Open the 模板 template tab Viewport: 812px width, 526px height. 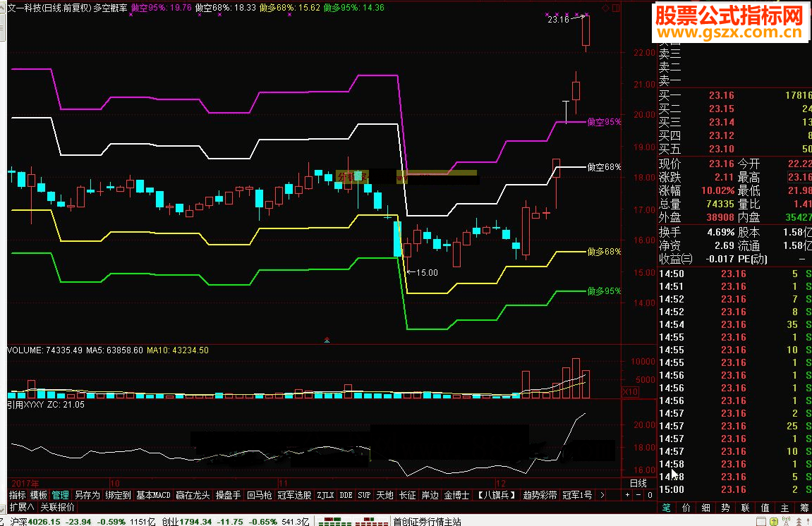click(x=39, y=495)
